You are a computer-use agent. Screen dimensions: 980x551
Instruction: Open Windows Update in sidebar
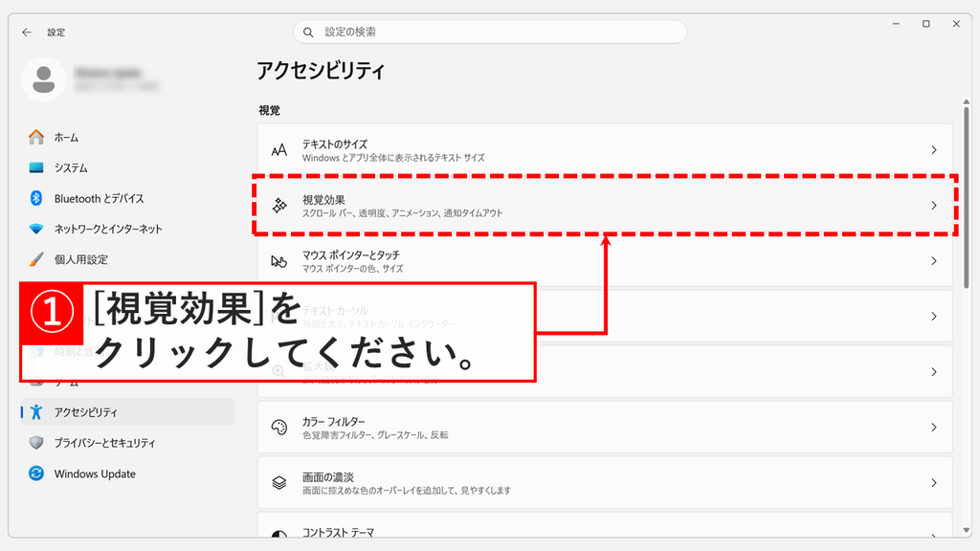point(127,474)
